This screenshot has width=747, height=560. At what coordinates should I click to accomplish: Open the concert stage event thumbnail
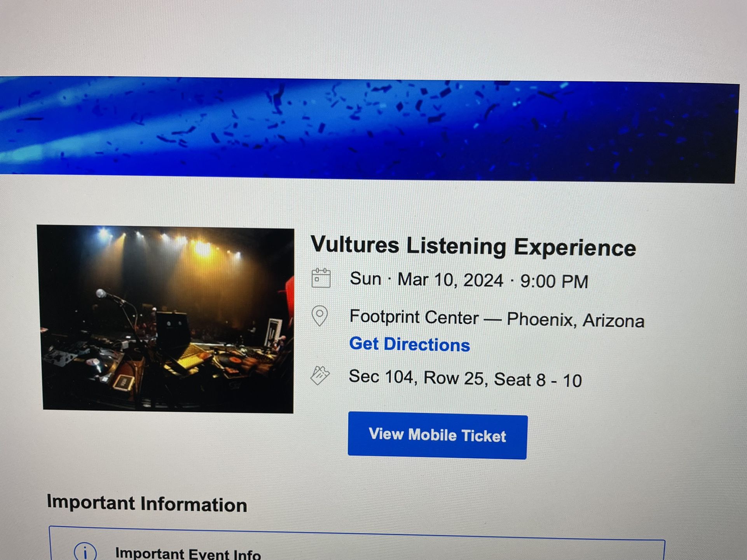click(166, 319)
